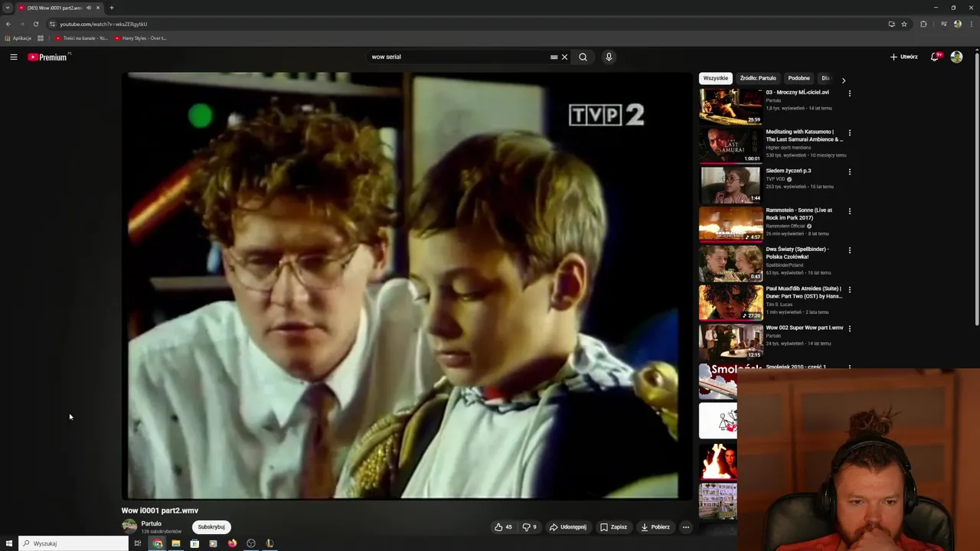Open the Partulo channel name link
This screenshot has width=980, height=551.
[151, 523]
